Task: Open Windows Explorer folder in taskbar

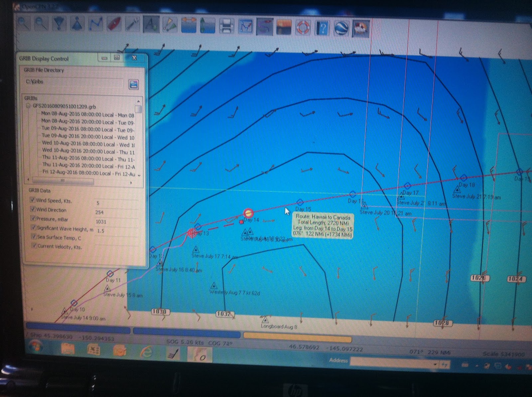Action: 68,350
